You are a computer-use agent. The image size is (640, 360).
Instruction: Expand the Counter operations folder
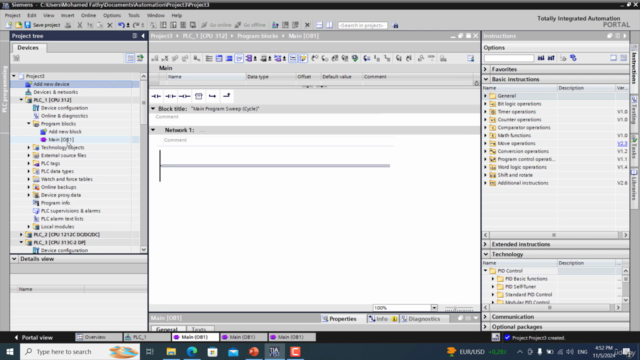[486, 120]
